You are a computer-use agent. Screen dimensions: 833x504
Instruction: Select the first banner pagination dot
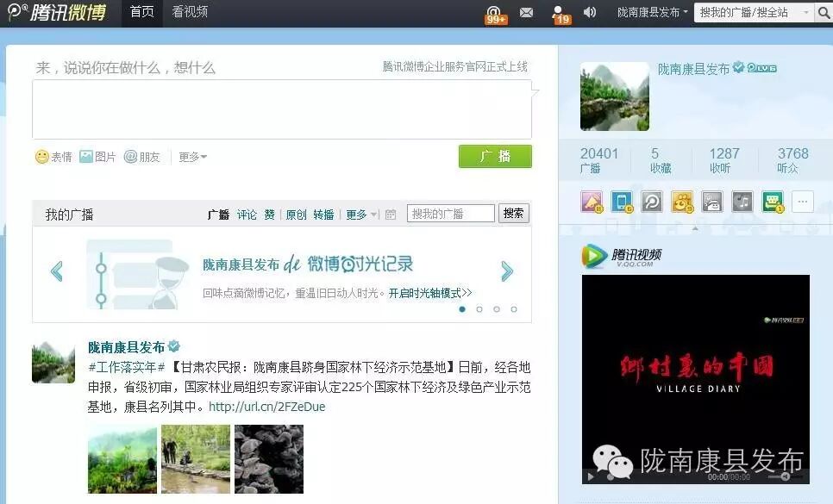pyautogui.click(x=462, y=308)
